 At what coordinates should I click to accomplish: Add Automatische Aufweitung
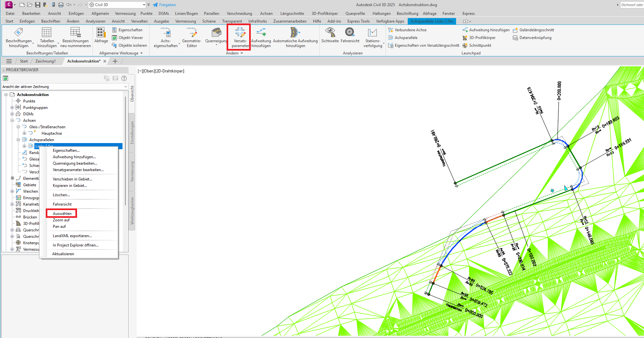pos(295,38)
